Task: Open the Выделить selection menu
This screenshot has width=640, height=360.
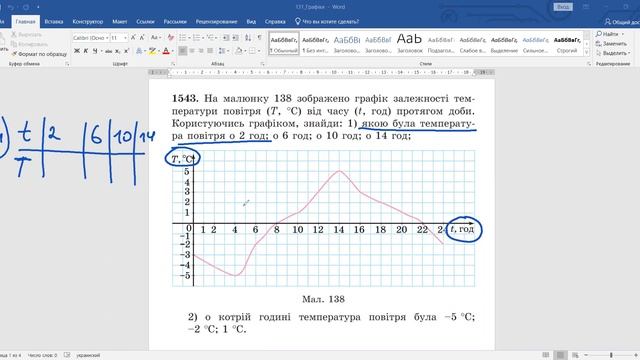Action: [612, 53]
